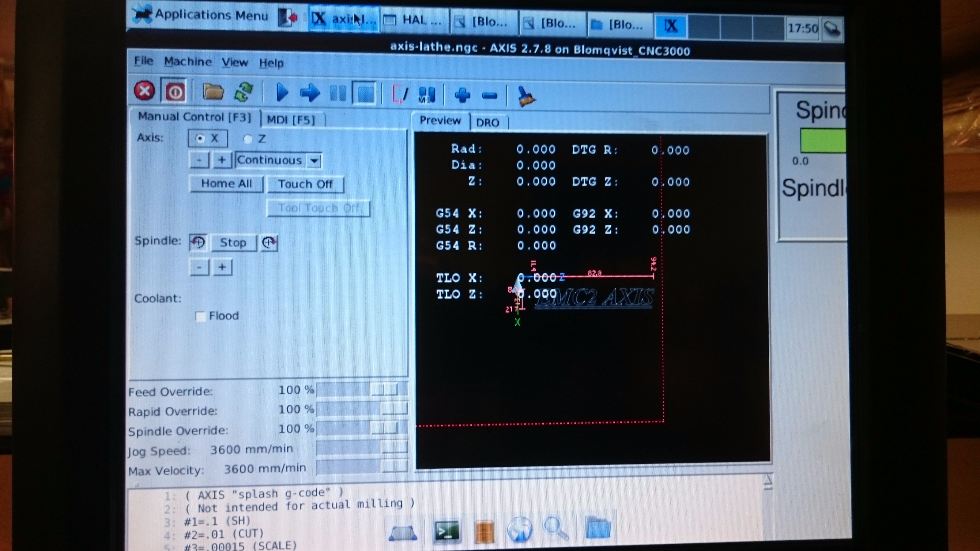Click the Home All button
This screenshot has height=551, width=980.
coord(226,184)
